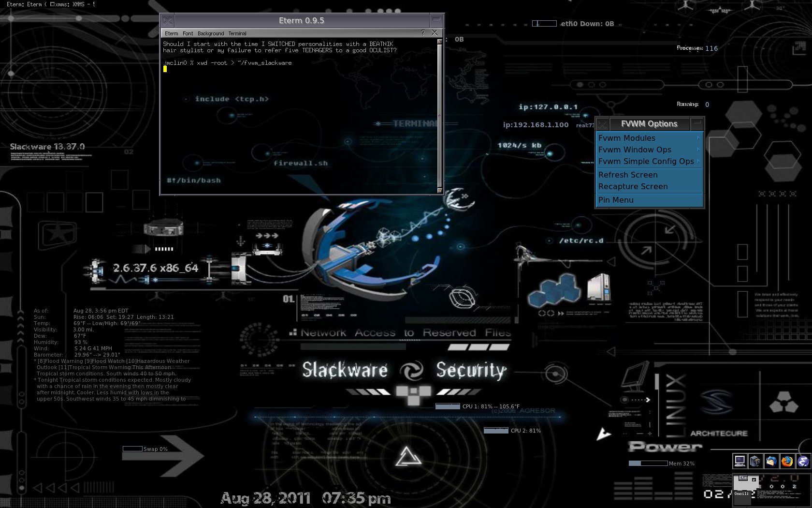
Task: Choose Recapture Screen in FVWM Options
Action: point(649,187)
